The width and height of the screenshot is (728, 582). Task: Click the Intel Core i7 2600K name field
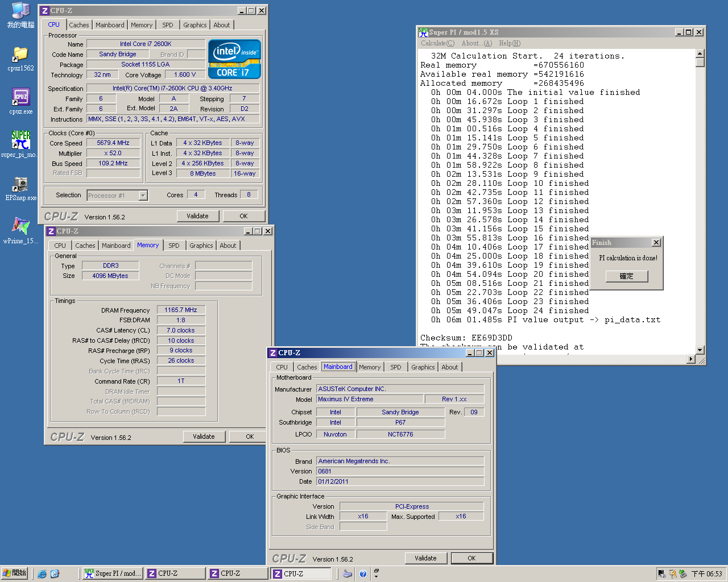[x=146, y=44]
